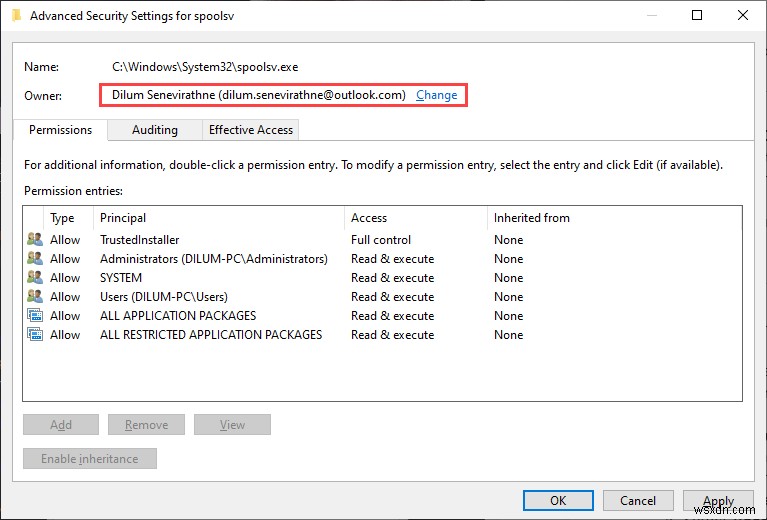The image size is (767, 520).
Task: Click None inherited value for TrustedInstaller
Action: pos(508,240)
